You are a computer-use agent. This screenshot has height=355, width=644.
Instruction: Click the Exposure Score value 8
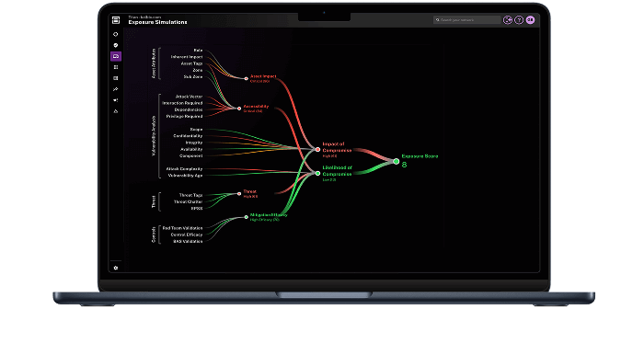pos(404,165)
